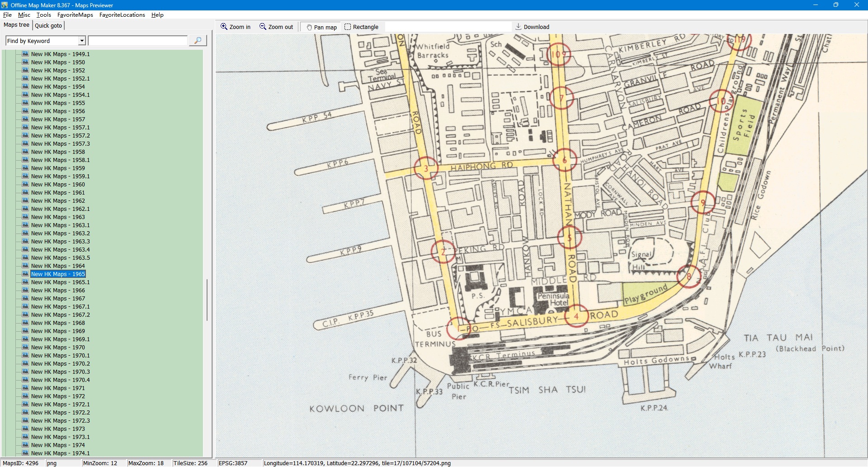868x467 pixels.
Task: Select New HK Maps - 1965.1 in tree
Action: tap(60, 282)
